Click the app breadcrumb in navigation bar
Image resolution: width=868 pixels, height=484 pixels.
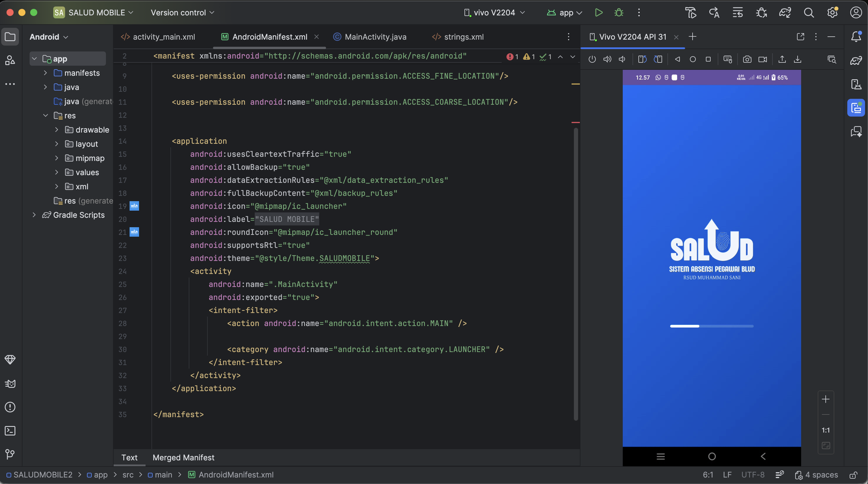[x=97, y=475]
